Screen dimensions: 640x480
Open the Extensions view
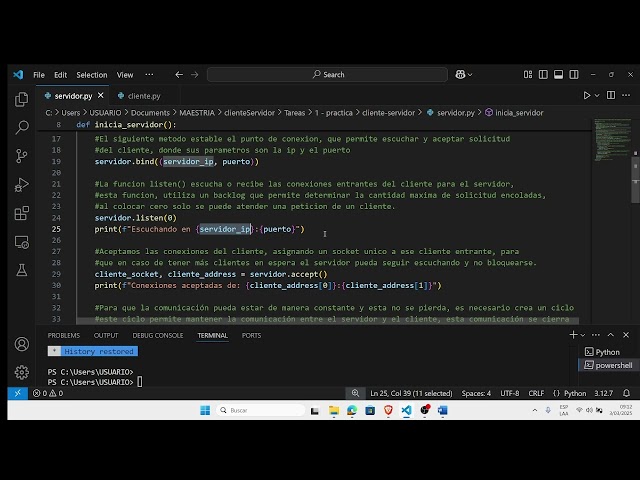(x=21, y=213)
